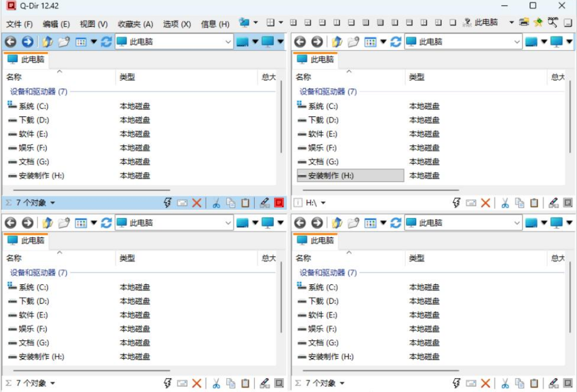Toggle the red square icon in the top-left status bar
Screen dimensions: 577x392
(x=280, y=203)
